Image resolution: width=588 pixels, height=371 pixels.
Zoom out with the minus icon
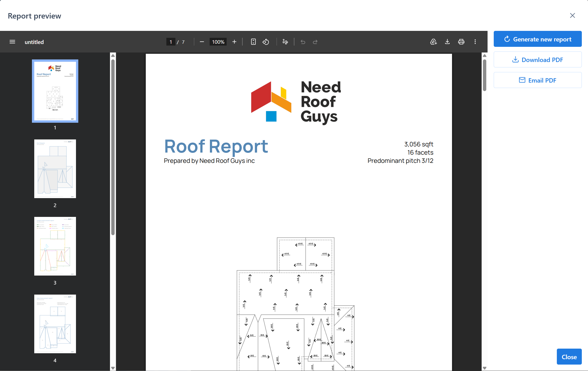click(202, 42)
